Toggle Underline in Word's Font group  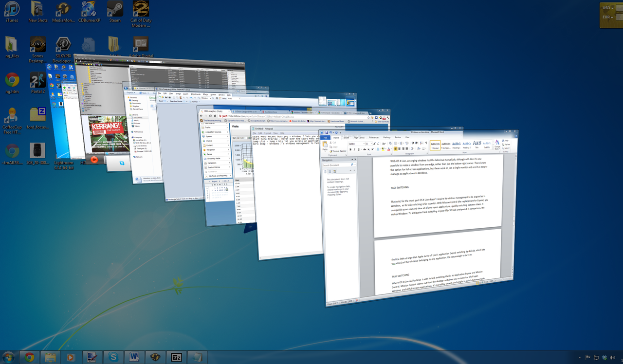(x=358, y=149)
